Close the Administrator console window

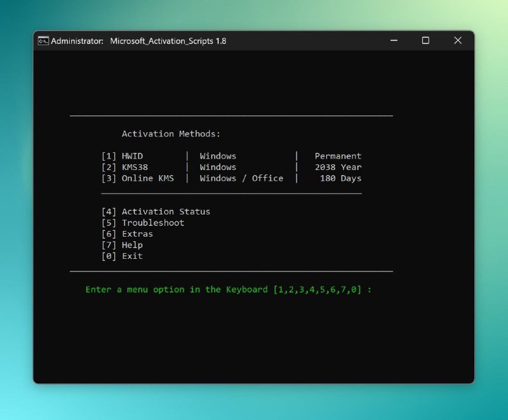(458, 41)
